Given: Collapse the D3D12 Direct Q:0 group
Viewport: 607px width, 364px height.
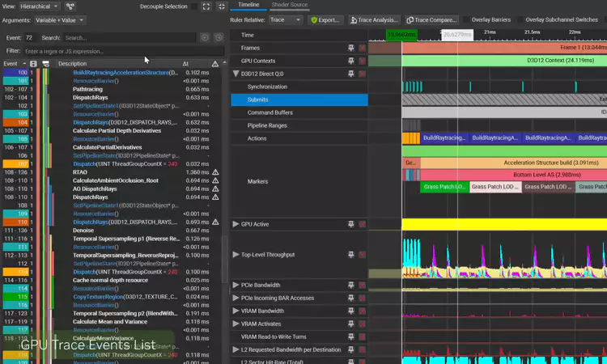Looking at the screenshot, I should click(x=236, y=74).
